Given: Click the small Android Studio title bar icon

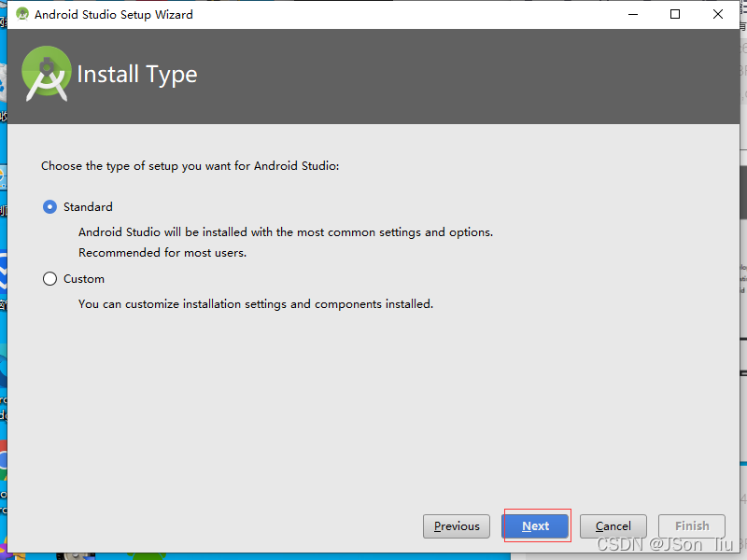Looking at the screenshot, I should [x=21, y=14].
